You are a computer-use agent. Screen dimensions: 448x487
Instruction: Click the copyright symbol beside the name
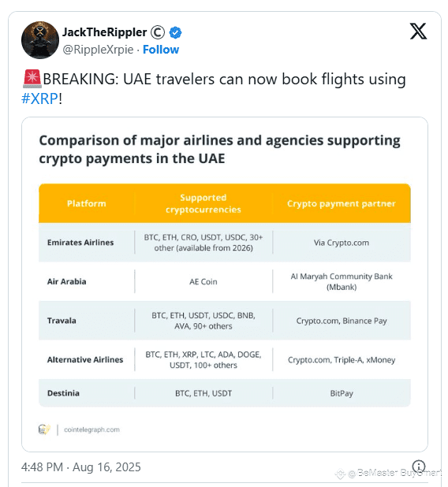point(158,32)
